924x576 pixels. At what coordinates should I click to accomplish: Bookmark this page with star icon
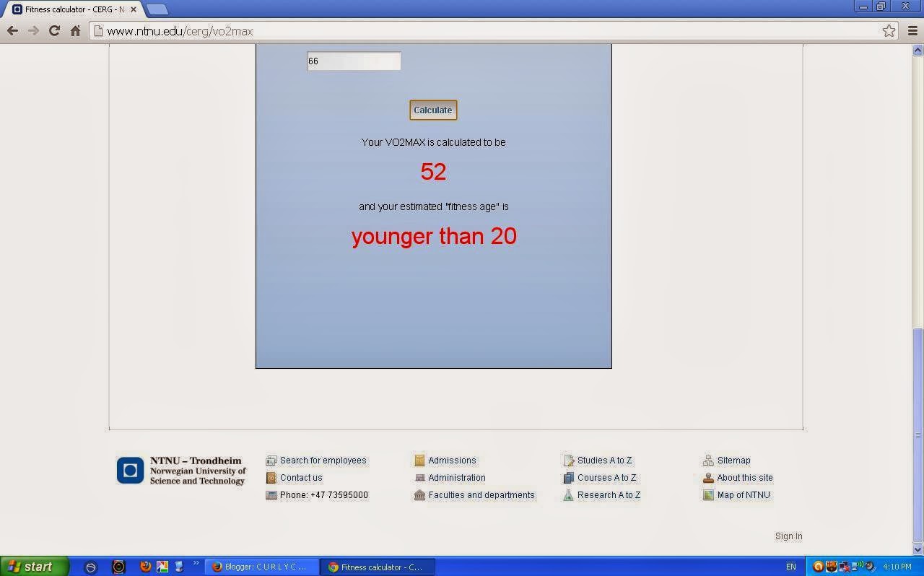pos(889,30)
